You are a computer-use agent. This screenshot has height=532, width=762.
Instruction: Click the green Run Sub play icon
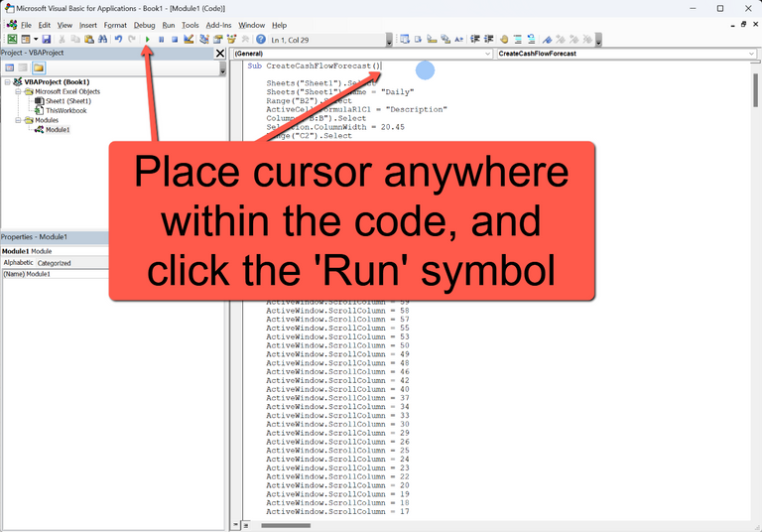[148, 40]
